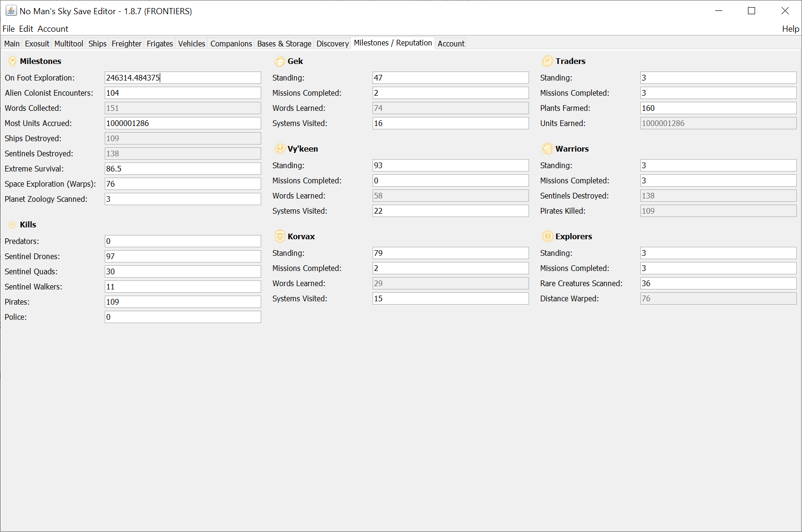
Task: Click the Korvax Missions Completed field
Action: tap(450, 268)
